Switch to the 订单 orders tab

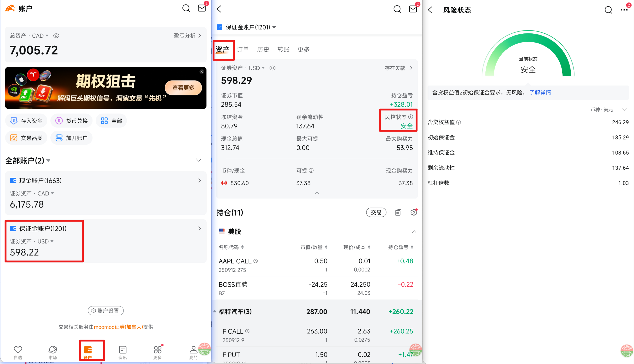point(243,50)
